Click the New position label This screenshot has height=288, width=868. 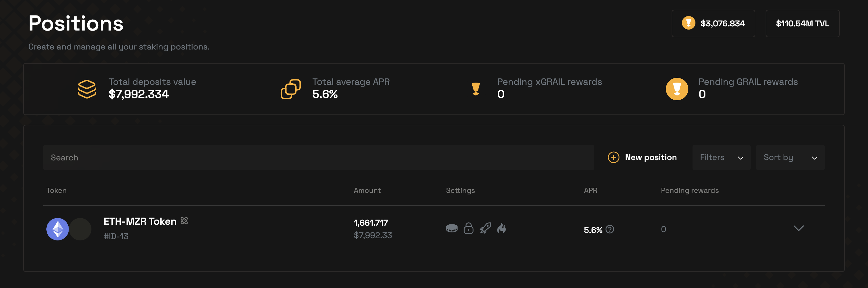point(651,157)
